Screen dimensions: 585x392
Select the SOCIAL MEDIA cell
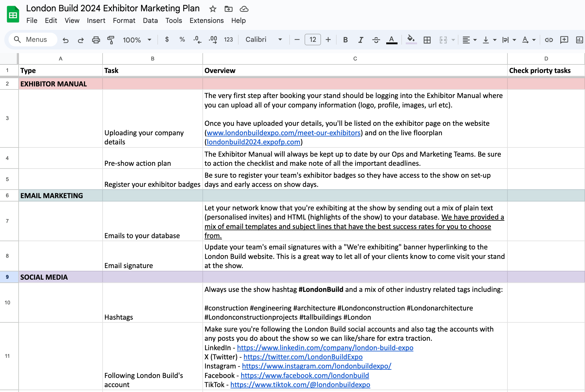(x=61, y=277)
